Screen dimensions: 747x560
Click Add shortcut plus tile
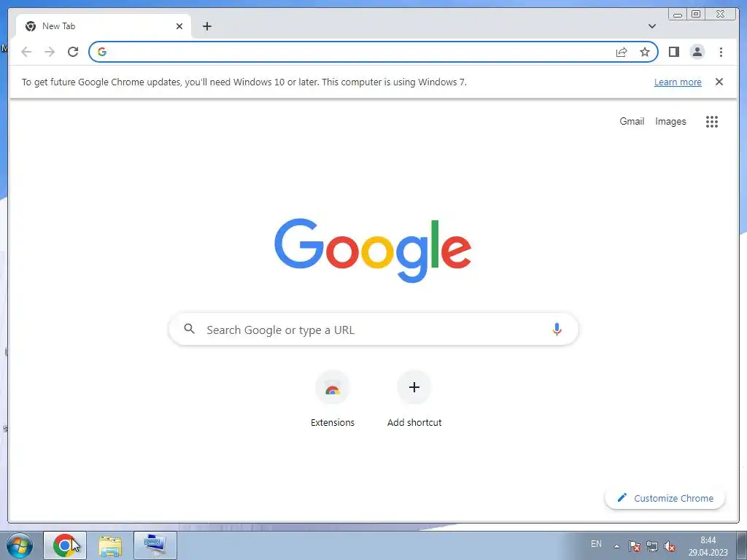[414, 399]
